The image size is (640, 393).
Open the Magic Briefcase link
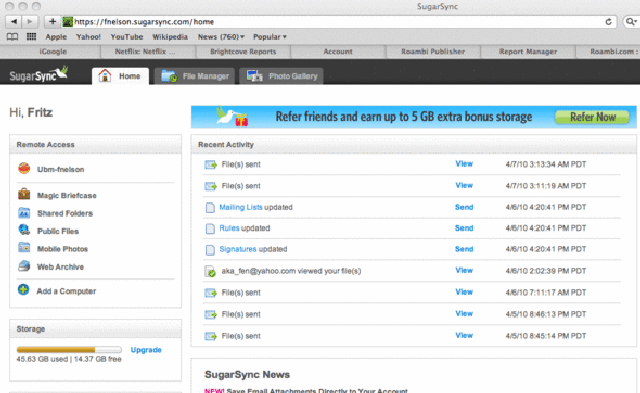(x=67, y=195)
